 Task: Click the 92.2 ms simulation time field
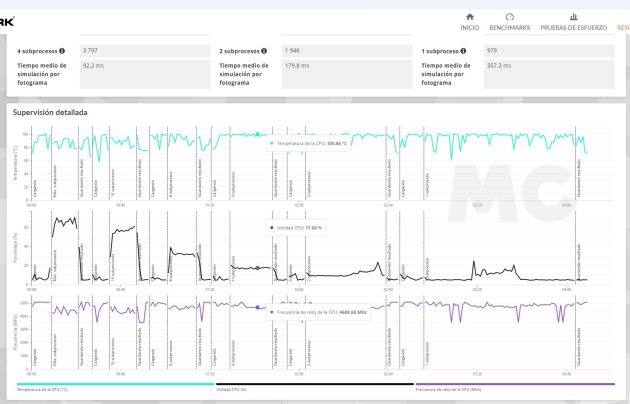pyautogui.click(x=145, y=74)
